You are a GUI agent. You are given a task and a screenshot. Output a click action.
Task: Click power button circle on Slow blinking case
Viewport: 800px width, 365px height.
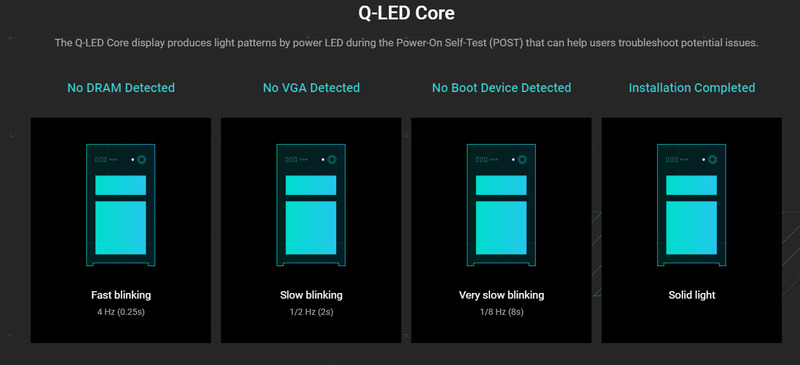point(332,160)
